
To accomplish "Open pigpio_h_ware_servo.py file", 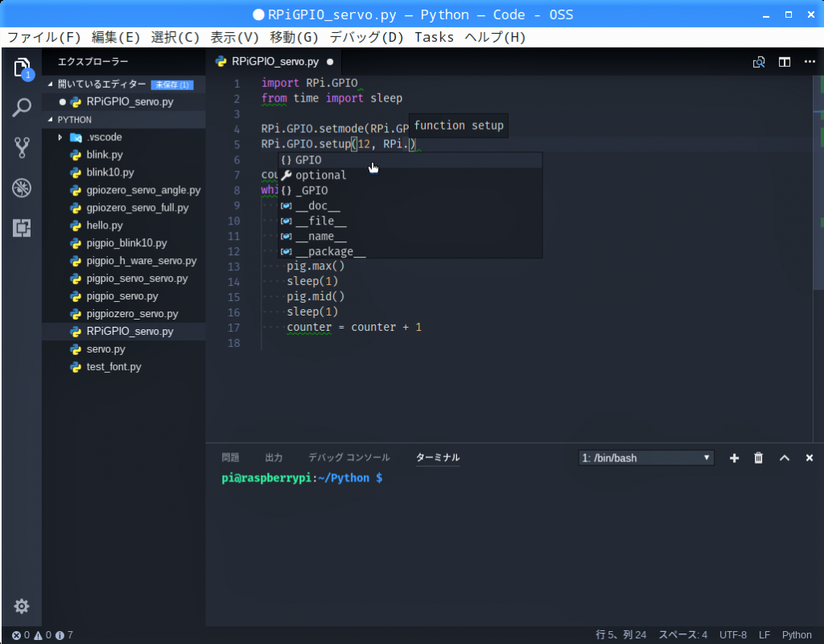I will [x=124, y=261].
